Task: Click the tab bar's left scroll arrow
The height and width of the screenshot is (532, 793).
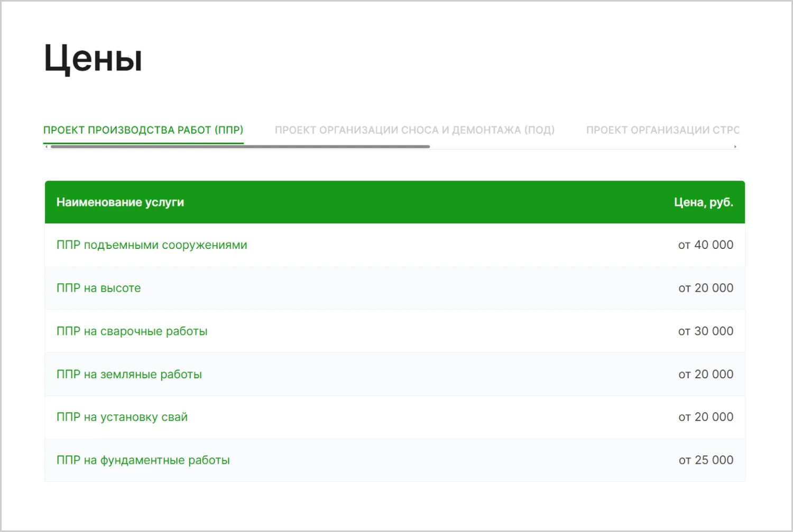Action: 47,147
